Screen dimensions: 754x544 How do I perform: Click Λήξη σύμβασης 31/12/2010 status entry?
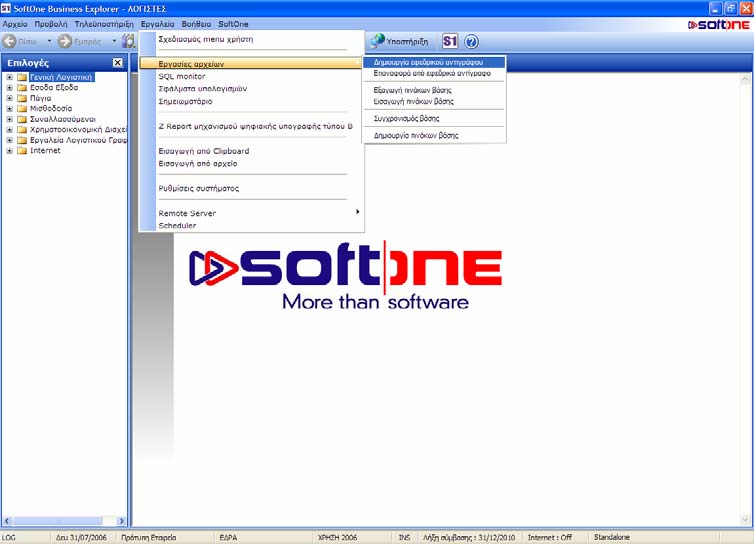[469, 538]
